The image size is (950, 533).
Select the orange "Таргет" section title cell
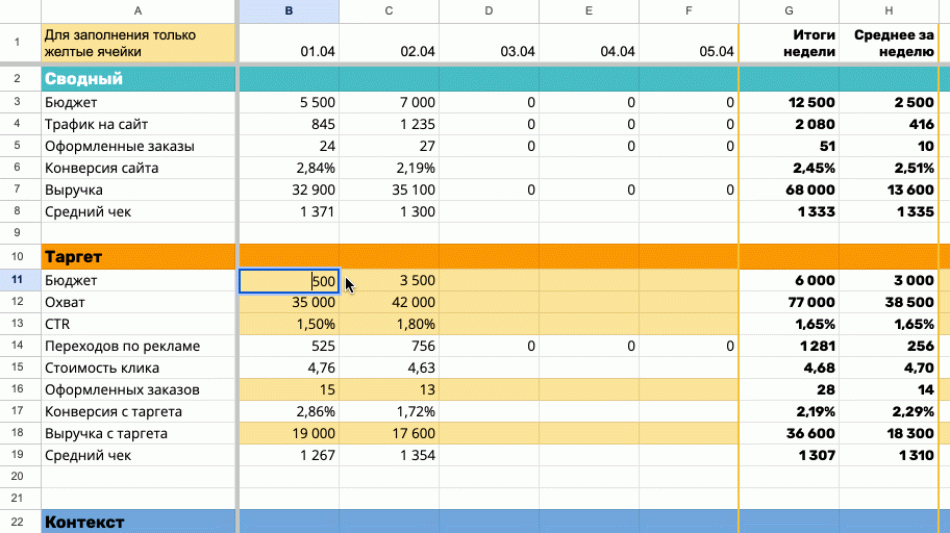[x=137, y=257]
